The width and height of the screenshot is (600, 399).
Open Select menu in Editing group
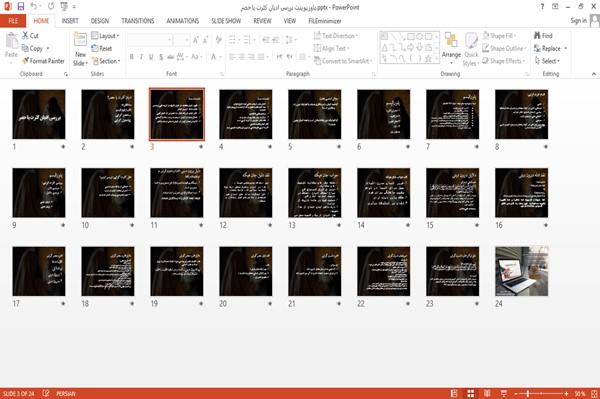point(547,61)
